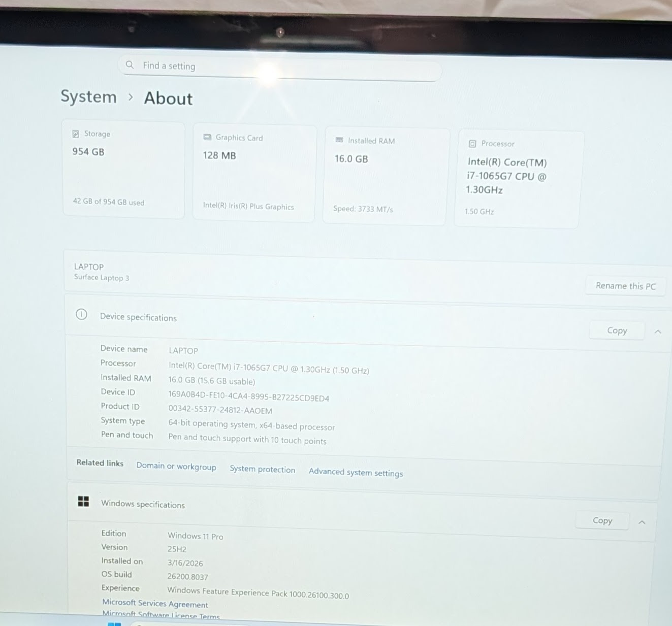672x626 pixels.
Task: Click the Graphics Card icon
Action: pyautogui.click(x=207, y=137)
